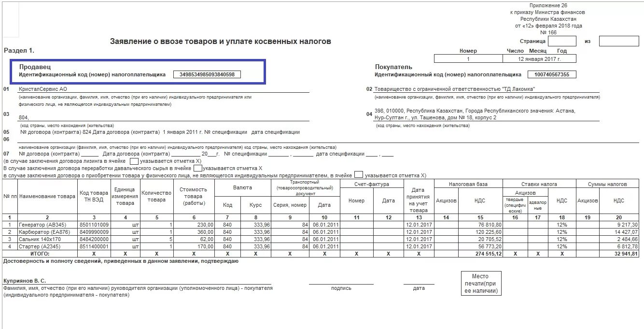
Task: Click buyer name 'ТД Лакомка' line
Action: (455, 89)
